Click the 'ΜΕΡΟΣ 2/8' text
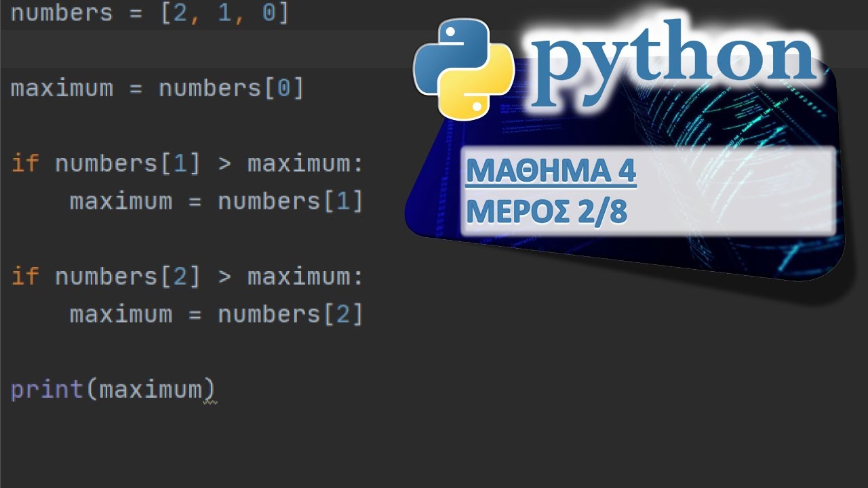868x488 pixels. tap(546, 212)
